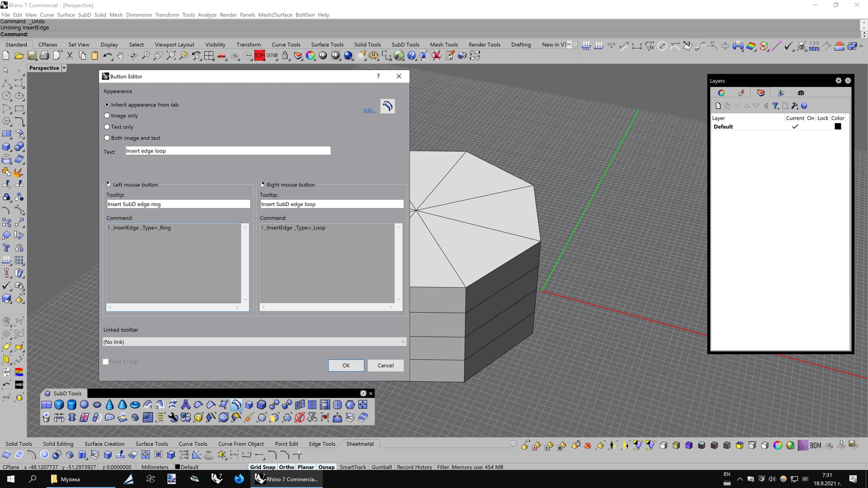Click the Edit link next to Appearance
Image resolution: width=868 pixels, height=488 pixels.
tap(369, 110)
